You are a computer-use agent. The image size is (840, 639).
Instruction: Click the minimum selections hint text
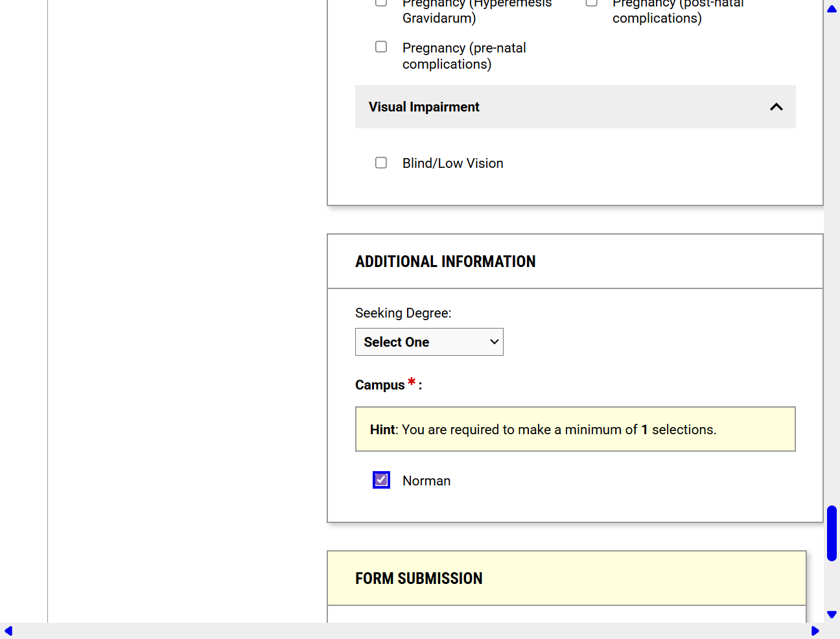(543, 430)
